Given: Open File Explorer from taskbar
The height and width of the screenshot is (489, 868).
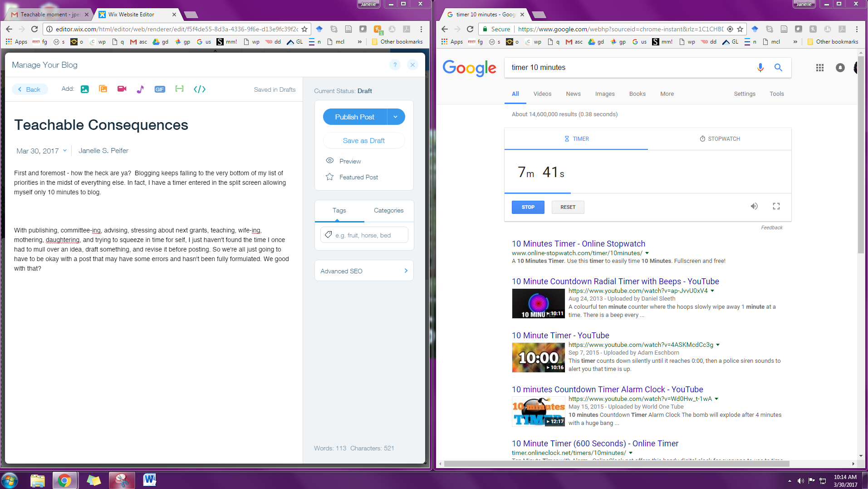Looking at the screenshot, I should pos(38,480).
